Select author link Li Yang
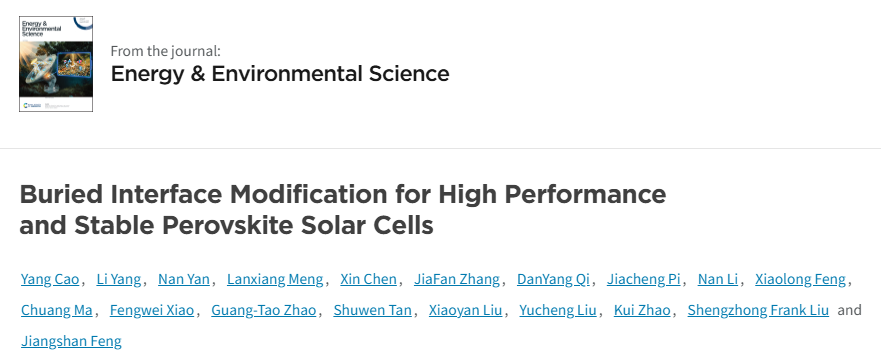 point(119,279)
